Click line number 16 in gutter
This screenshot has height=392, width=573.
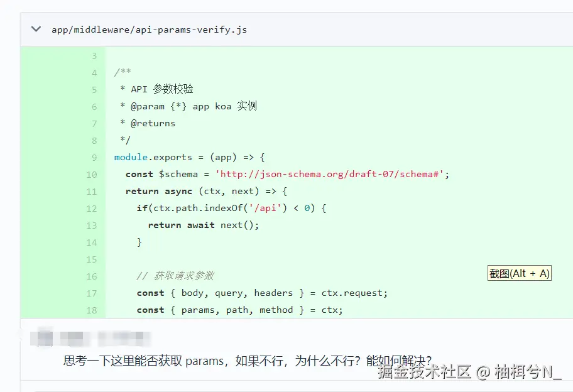coord(92,276)
